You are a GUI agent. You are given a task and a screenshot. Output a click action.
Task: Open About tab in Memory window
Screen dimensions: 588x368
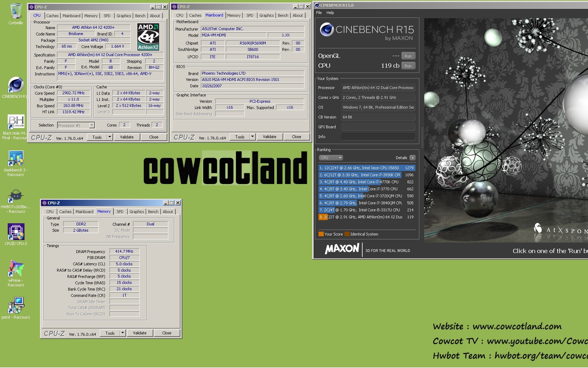point(168,212)
